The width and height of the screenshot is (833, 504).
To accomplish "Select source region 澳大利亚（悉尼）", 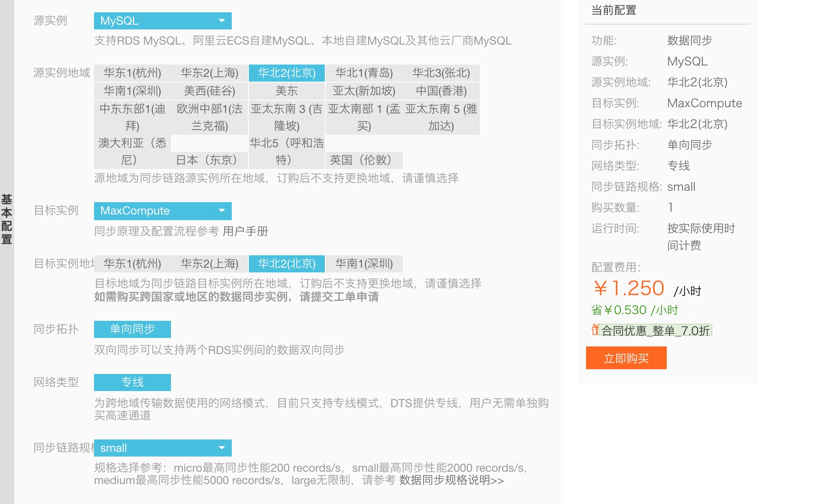I will point(133,151).
